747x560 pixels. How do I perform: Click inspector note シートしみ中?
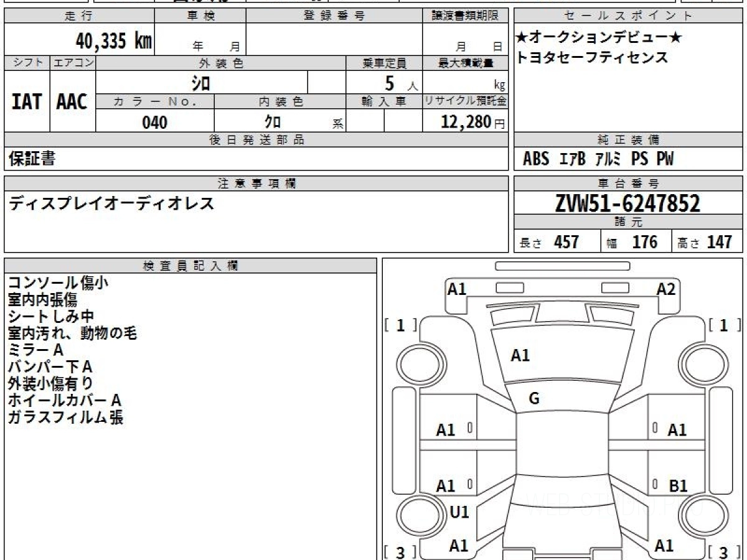[x=51, y=317]
